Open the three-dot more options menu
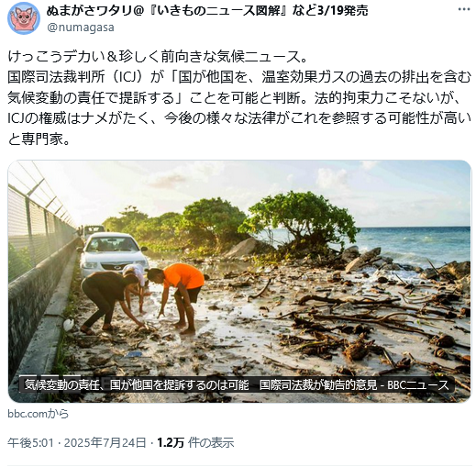The height and width of the screenshot is (467, 476). coord(464,10)
